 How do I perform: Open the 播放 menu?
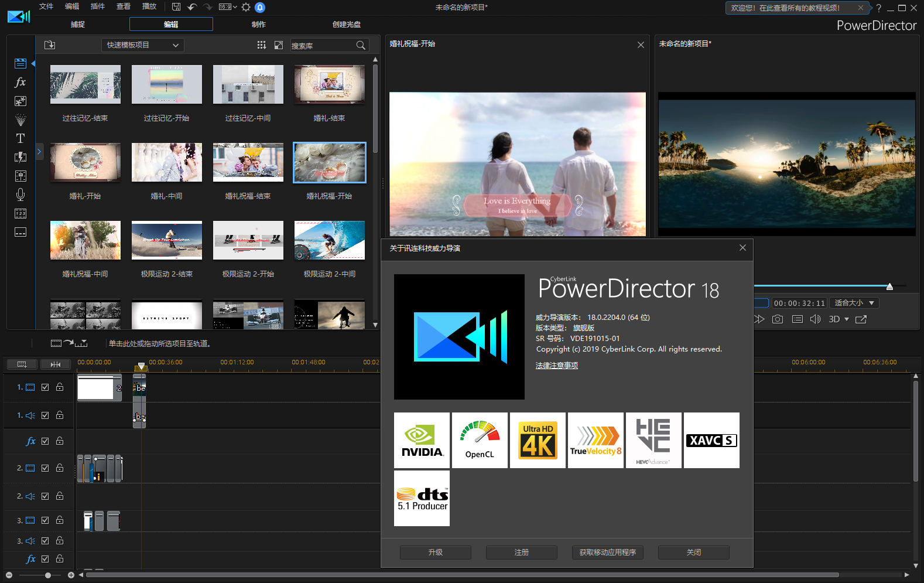pos(149,6)
